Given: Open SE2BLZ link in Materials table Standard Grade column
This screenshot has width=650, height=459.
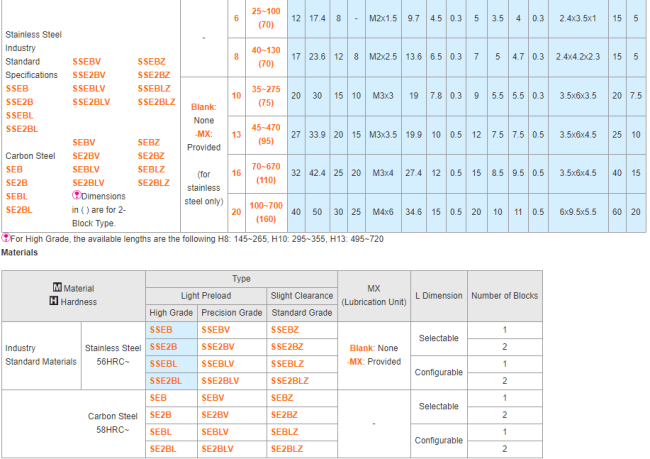Looking at the screenshot, I should 287,449.
